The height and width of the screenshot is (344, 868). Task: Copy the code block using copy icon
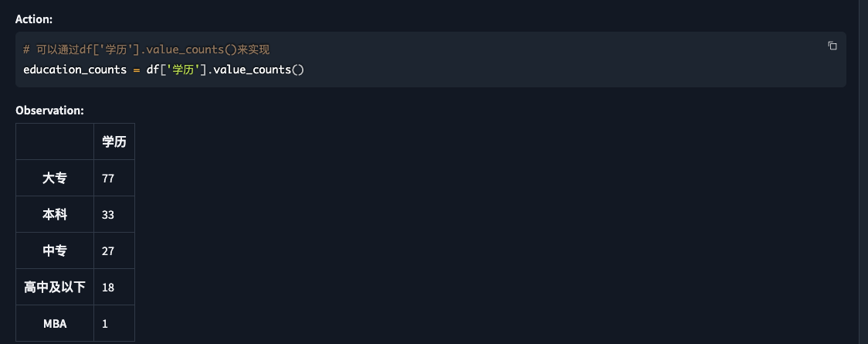832,46
